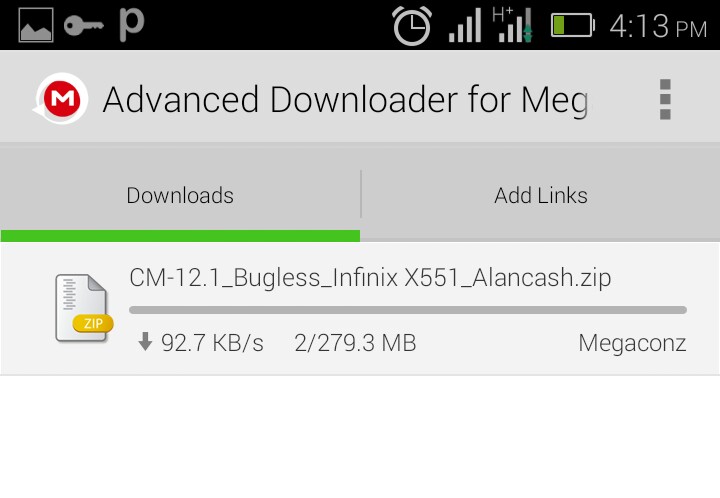Screen dimensions: 720x498
Task: Tap the red Mega app logo
Action: (x=61, y=99)
